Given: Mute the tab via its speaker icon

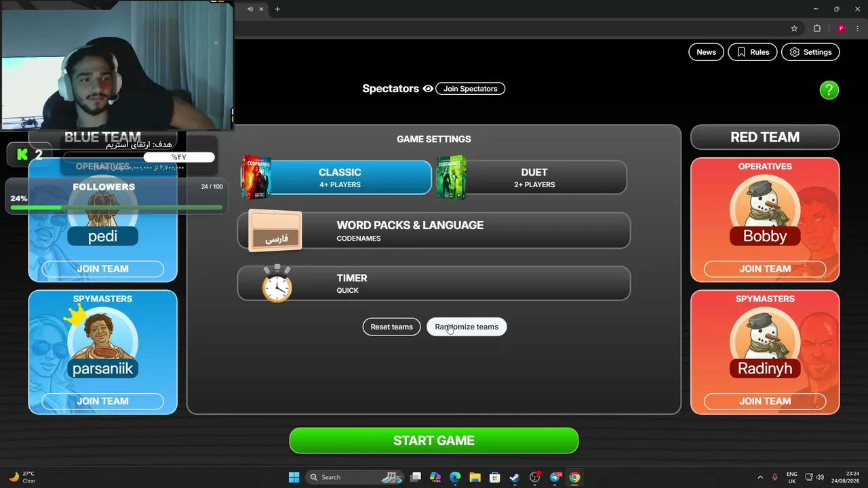Looking at the screenshot, I should coord(250,9).
